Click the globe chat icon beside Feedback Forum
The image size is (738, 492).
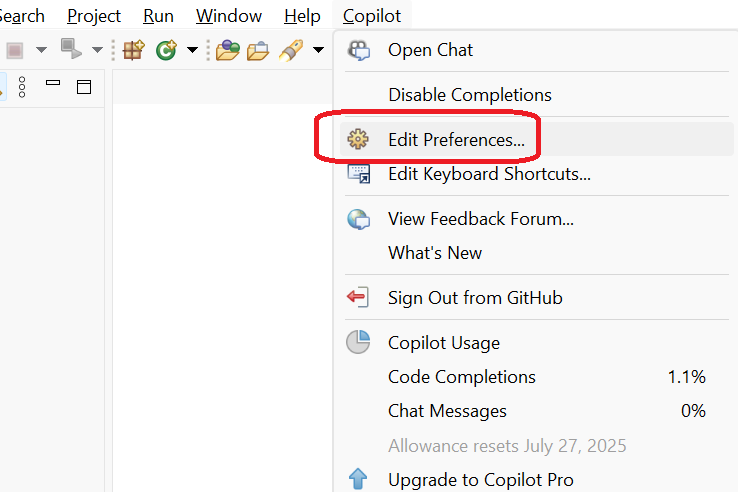359,219
